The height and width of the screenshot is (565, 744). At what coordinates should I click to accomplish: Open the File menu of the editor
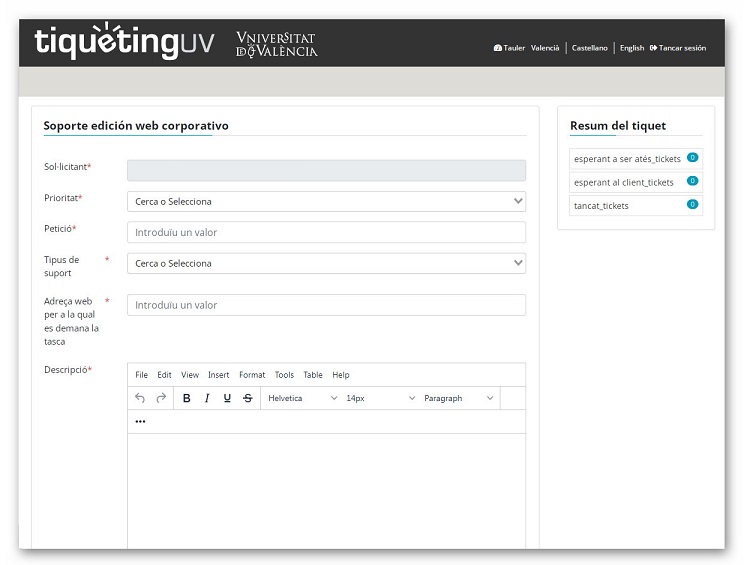tap(141, 375)
